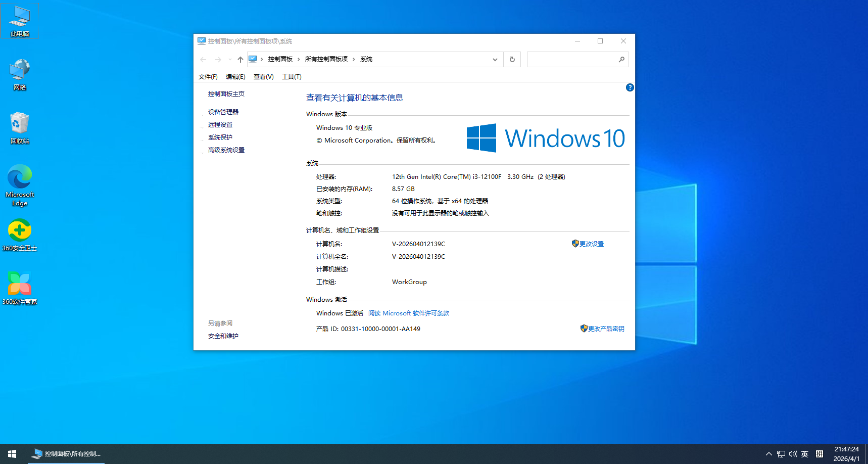Open 系统保护 settings
This screenshot has width=868, height=464.
click(x=219, y=137)
